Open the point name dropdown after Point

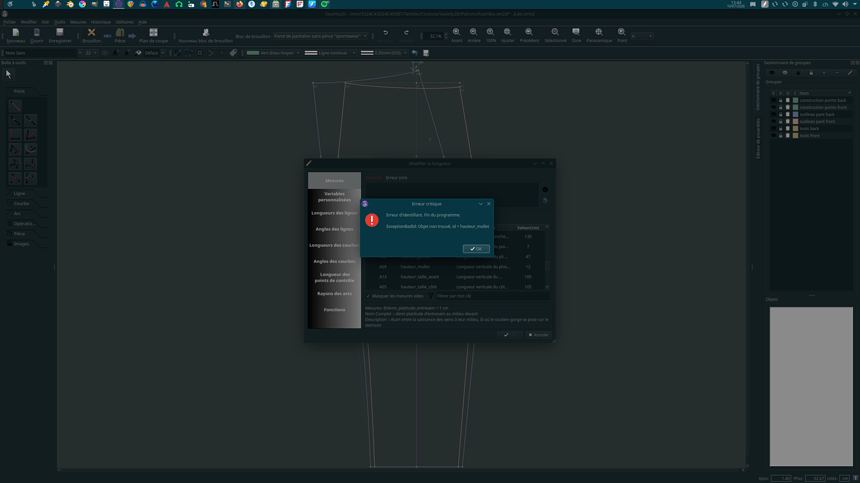642,36
